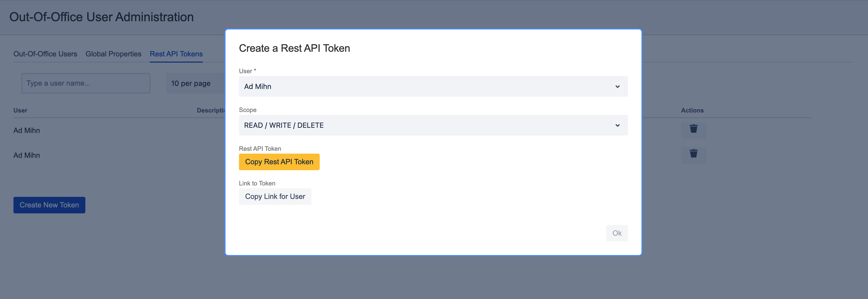This screenshot has height=299, width=868.
Task: Click the Copy Rest API Token button
Action: coord(279,162)
